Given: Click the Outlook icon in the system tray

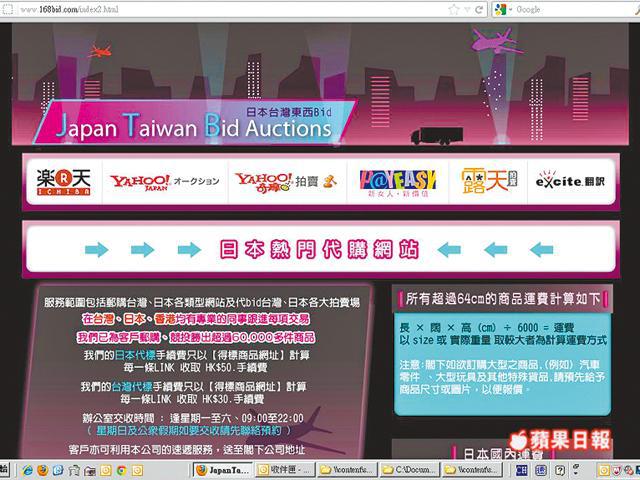Looking at the screenshot, I should pyautogui.click(x=603, y=470).
